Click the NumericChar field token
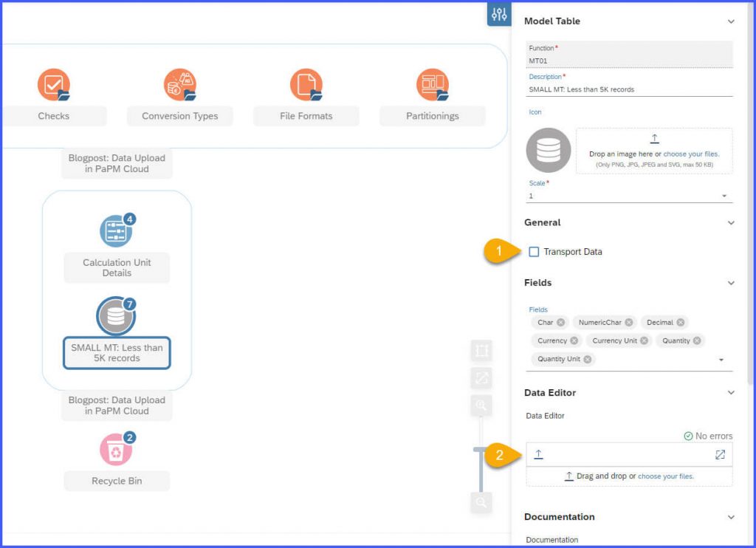 [x=605, y=322]
